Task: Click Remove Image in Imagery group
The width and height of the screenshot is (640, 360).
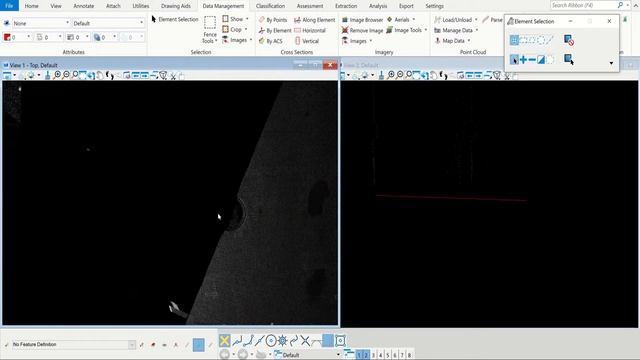Action: (362, 30)
